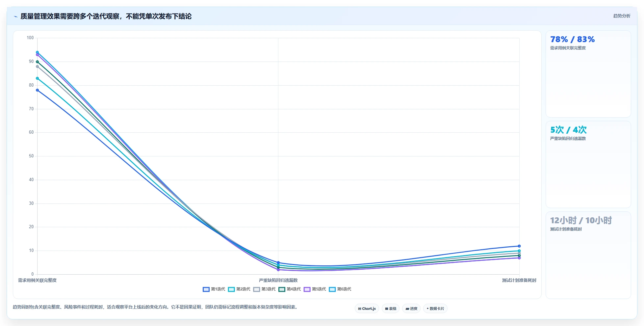The height and width of the screenshot is (326, 644).
Task: Toggle 第3迭代 legend series
Action: point(265,289)
